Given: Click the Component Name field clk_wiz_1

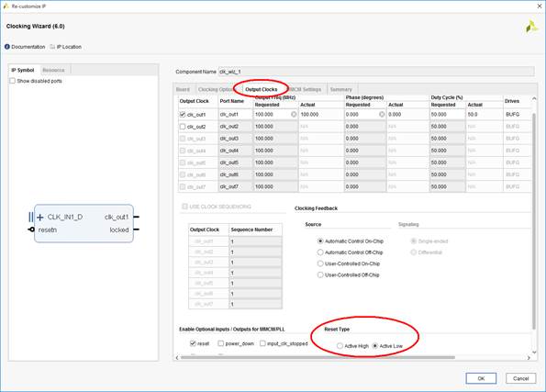Looking at the screenshot, I should [x=376, y=72].
